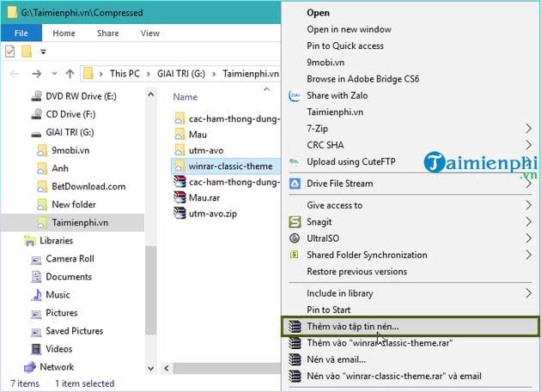This screenshot has width=541, height=392.
Task: Click This PC in the address bar
Action: (125, 74)
